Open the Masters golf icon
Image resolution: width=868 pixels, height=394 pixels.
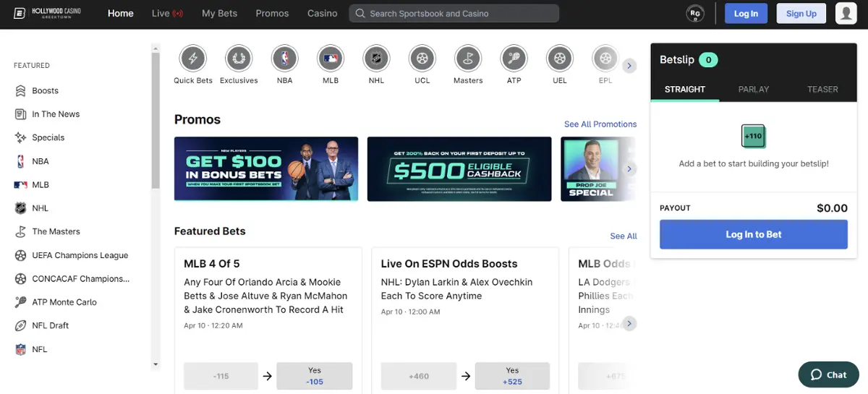coord(468,58)
